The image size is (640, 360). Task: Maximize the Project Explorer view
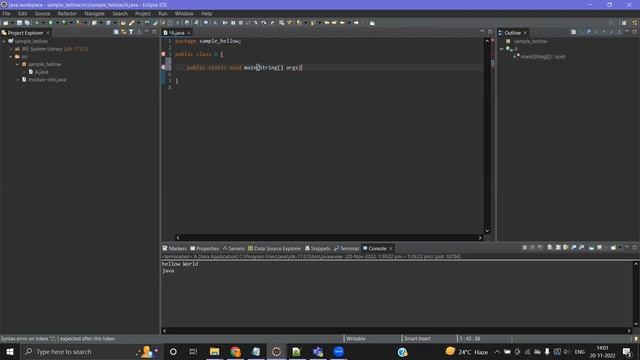154,32
